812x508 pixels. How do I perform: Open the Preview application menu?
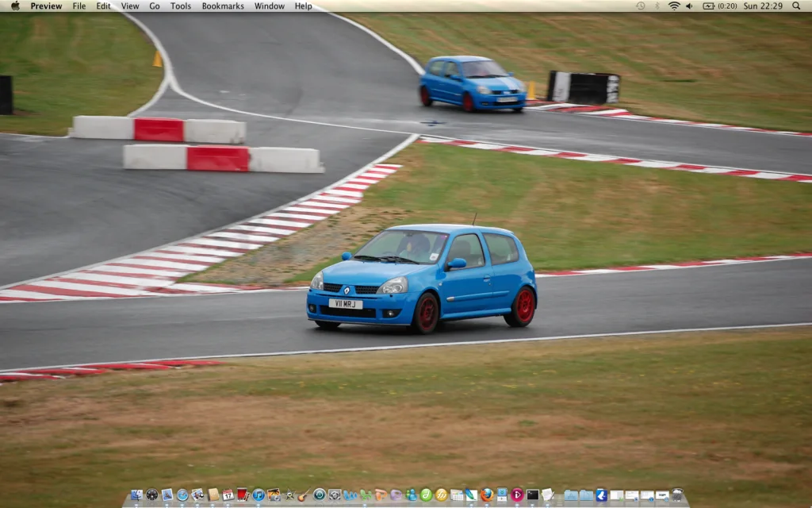click(46, 6)
